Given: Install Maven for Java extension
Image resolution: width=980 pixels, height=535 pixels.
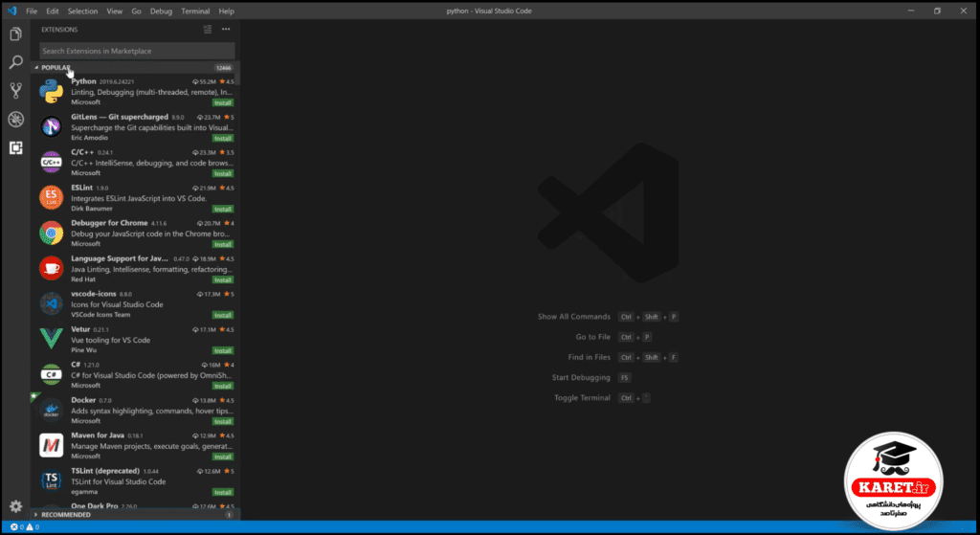Looking at the screenshot, I should tap(222, 457).
